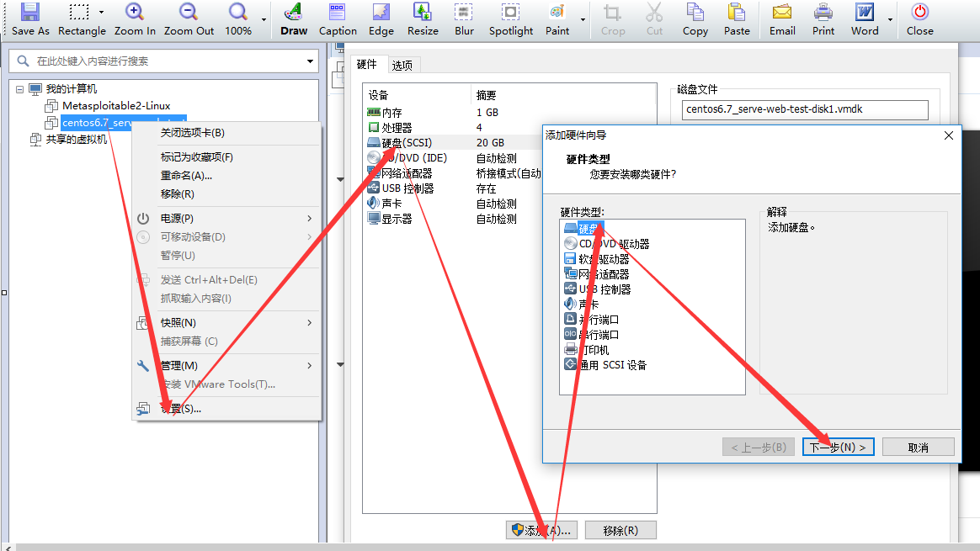Open the Edge effect tool
Screen dimensions: 980x551
point(381,19)
